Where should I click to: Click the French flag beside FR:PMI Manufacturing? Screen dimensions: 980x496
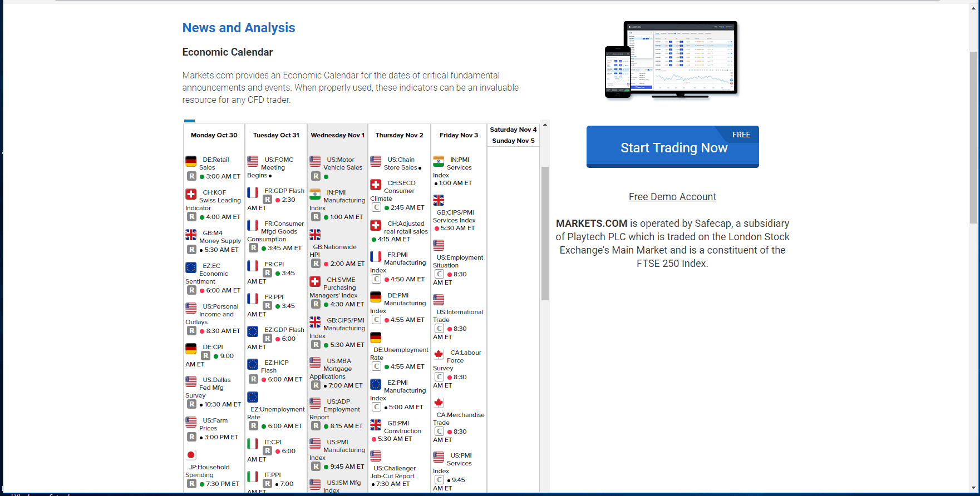point(376,256)
